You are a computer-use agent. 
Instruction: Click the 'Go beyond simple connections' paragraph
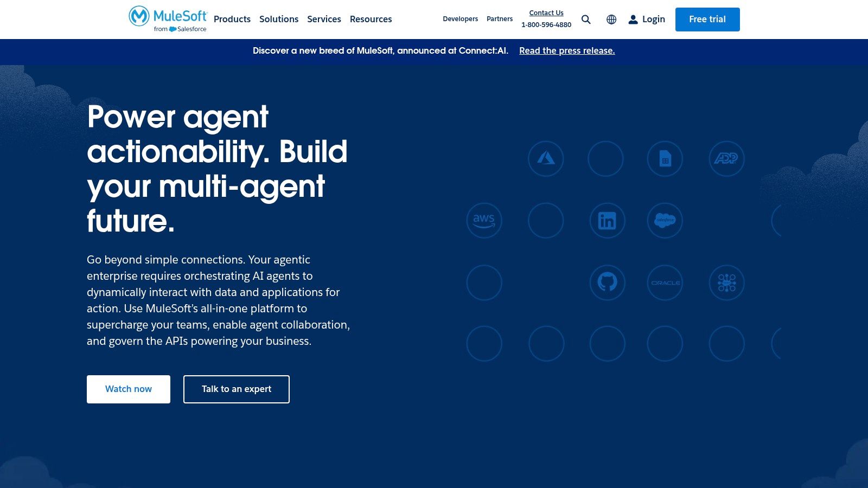pyautogui.click(x=219, y=300)
